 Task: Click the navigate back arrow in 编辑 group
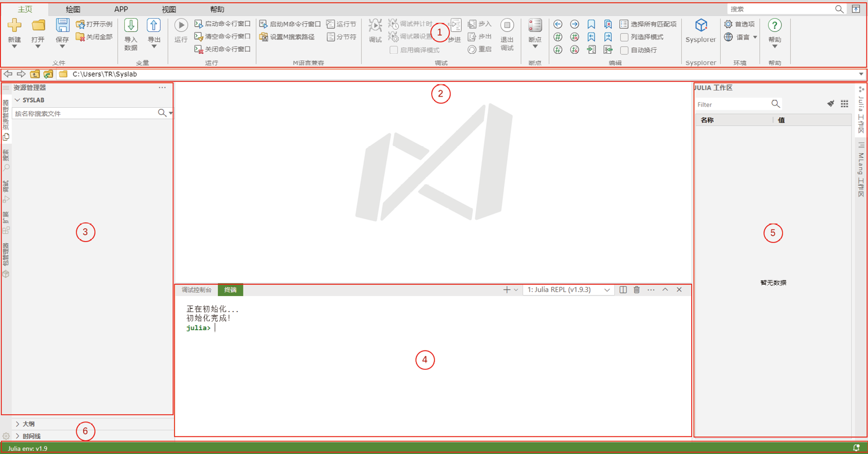558,24
